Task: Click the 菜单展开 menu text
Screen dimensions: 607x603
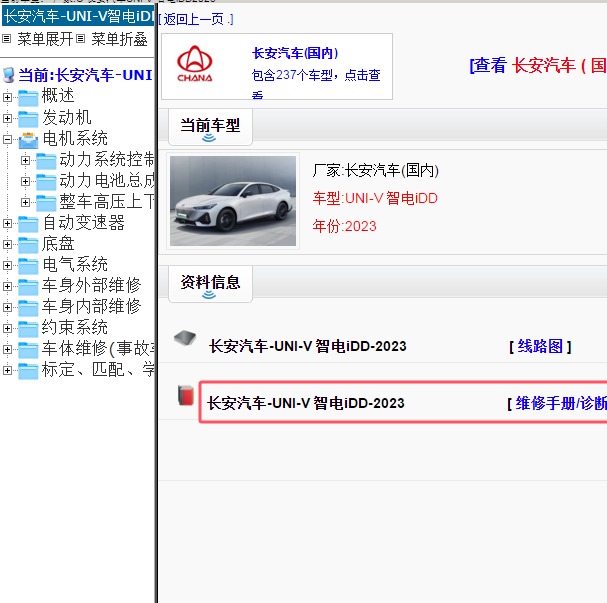Action: 45,39
